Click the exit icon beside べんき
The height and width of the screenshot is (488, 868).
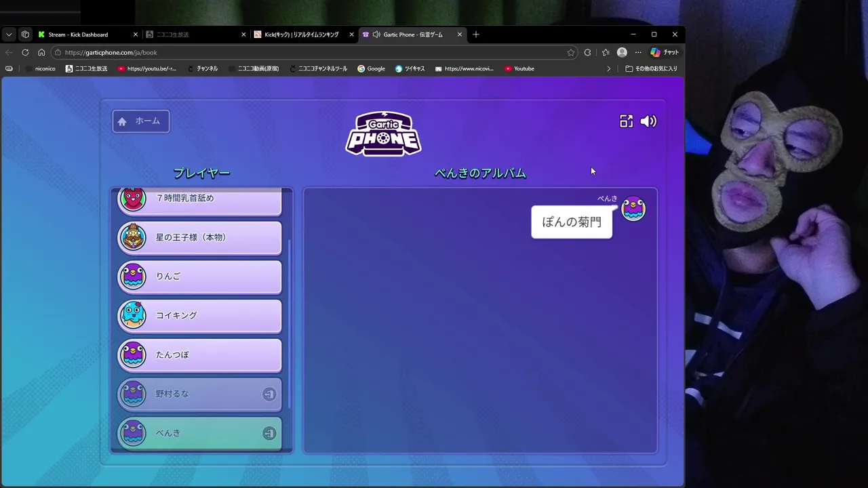coord(269,433)
